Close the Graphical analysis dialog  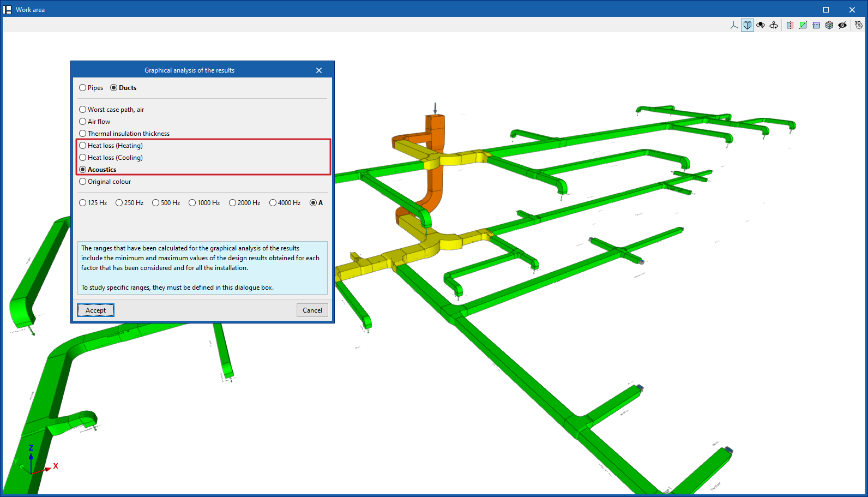pyautogui.click(x=319, y=70)
